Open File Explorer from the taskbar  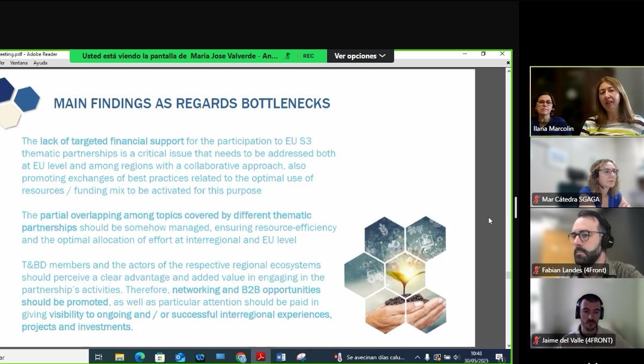click(119, 357)
